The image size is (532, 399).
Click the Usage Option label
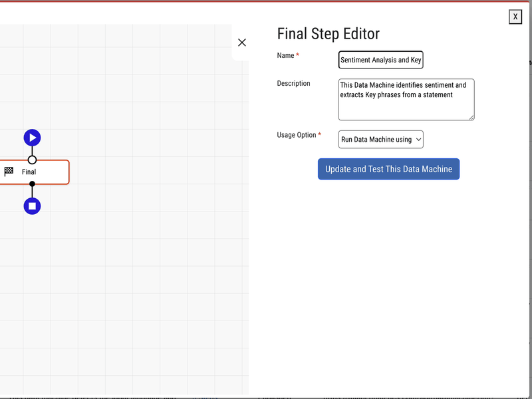coord(297,135)
